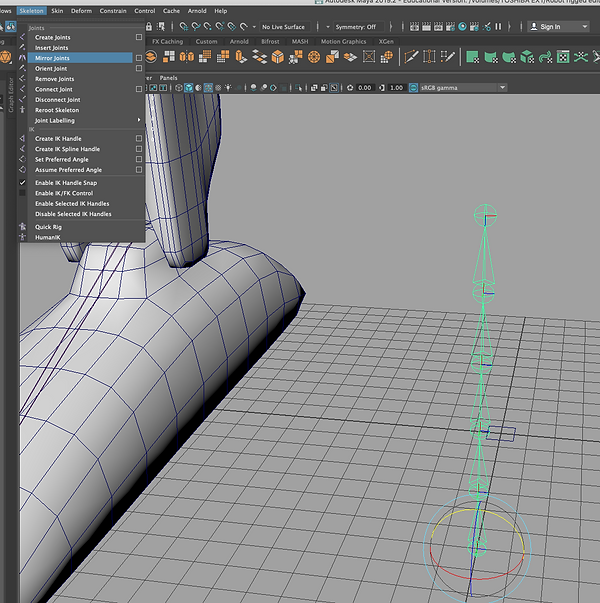Expand Joint Labelling submenu arrow
The width and height of the screenshot is (600, 603).
(x=139, y=120)
